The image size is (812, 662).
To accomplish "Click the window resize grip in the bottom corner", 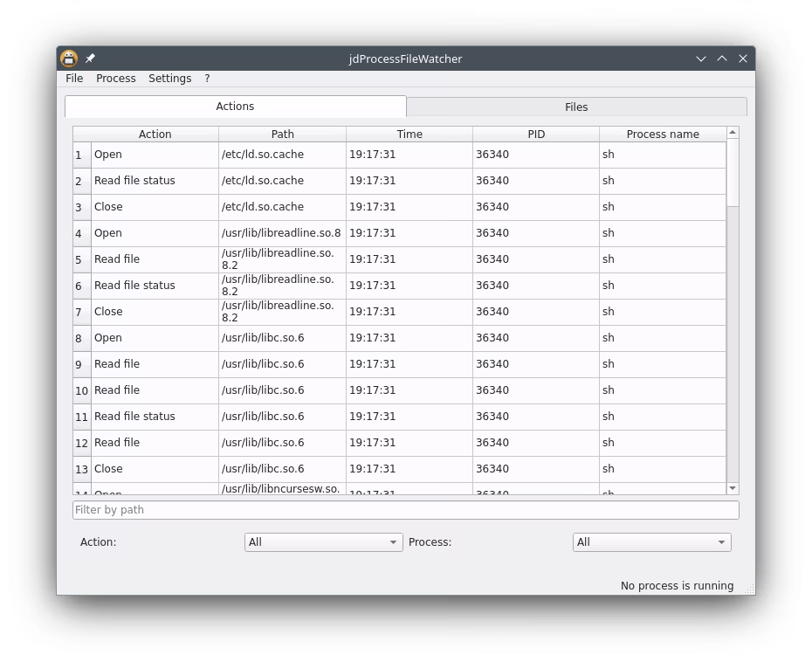I will click(749, 589).
